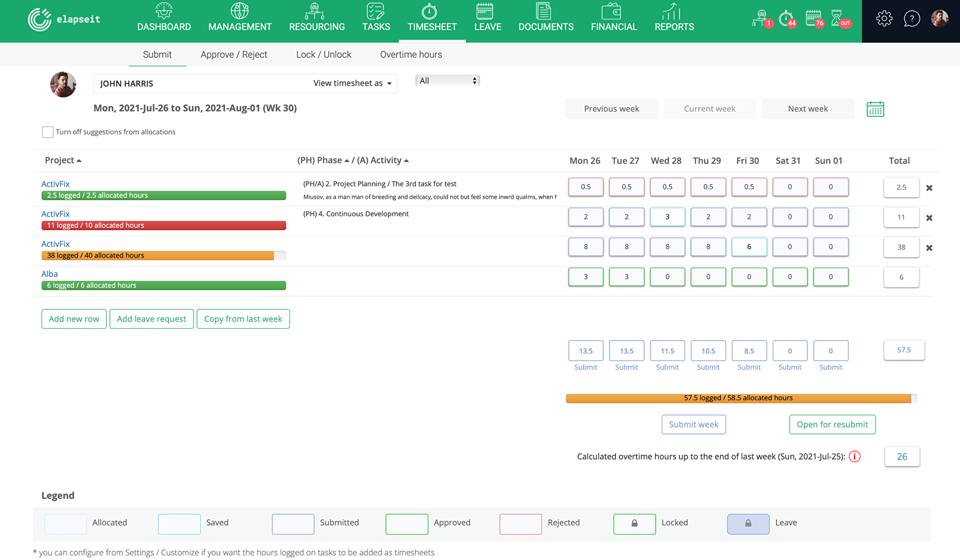Click Add leave request
This screenshot has width=960, height=560.
(151, 319)
